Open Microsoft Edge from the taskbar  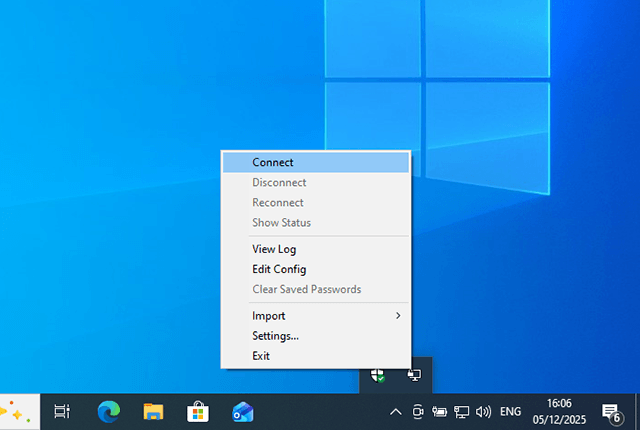108,411
